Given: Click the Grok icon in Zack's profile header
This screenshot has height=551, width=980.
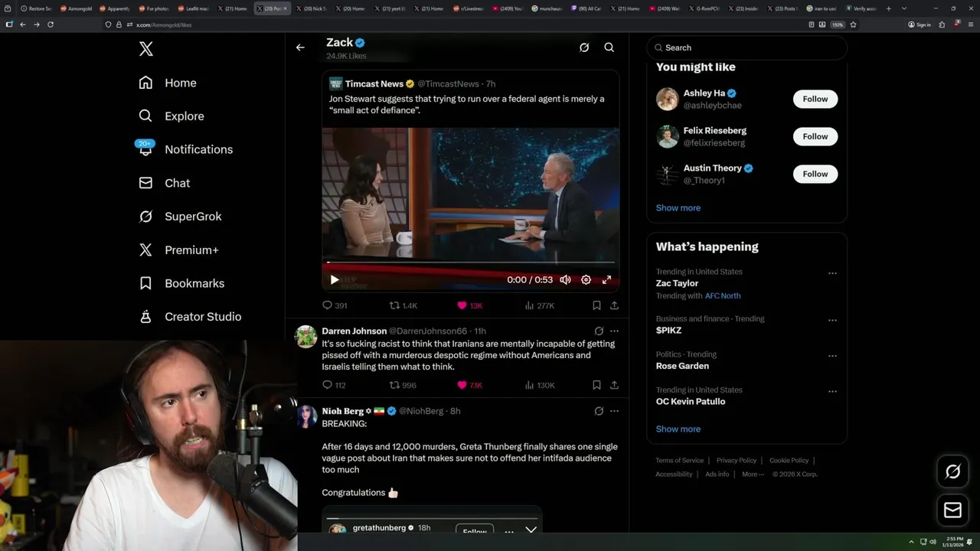Looking at the screenshot, I should [x=584, y=47].
